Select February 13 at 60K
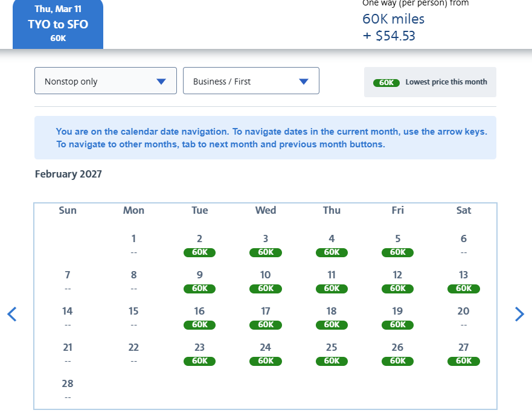This screenshot has height=413, width=532. point(464,281)
